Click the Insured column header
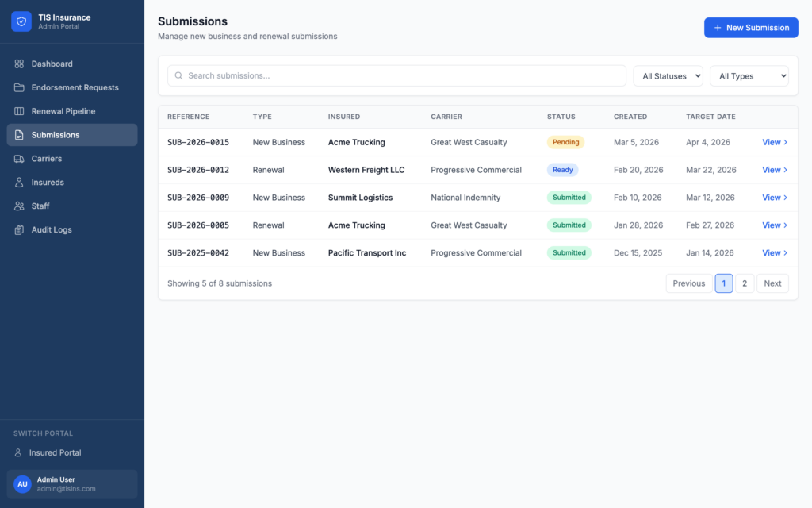This screenshot has width=812, height=508. 344,117
